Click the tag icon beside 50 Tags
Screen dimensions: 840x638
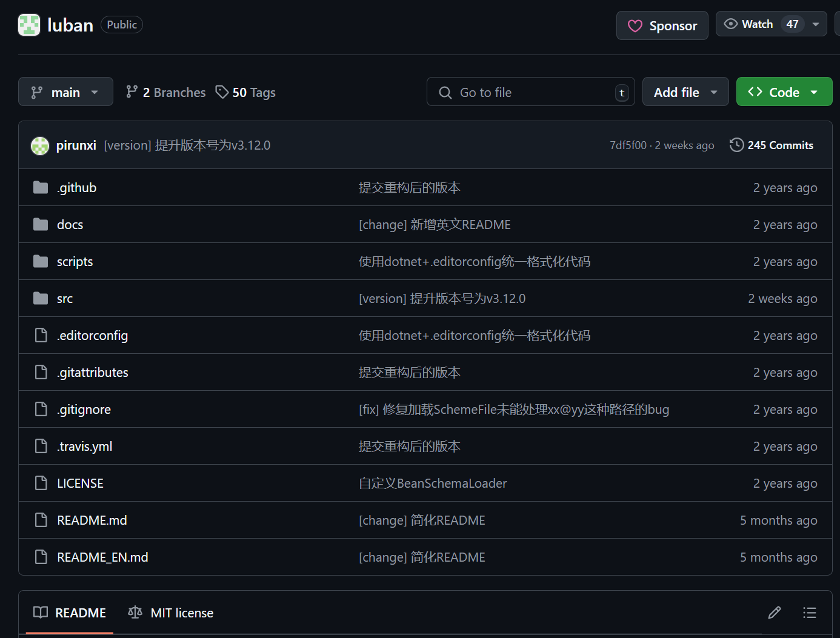click(221, 91)
